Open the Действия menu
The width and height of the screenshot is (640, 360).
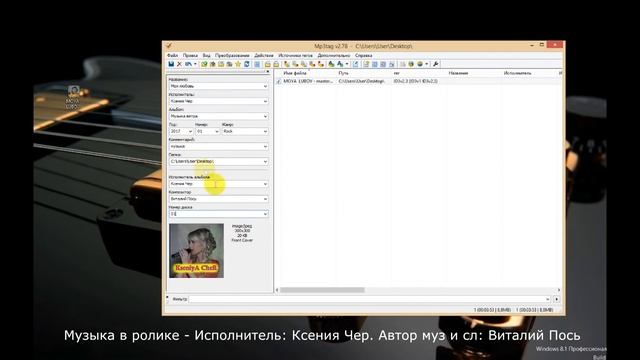coord(264,55)
